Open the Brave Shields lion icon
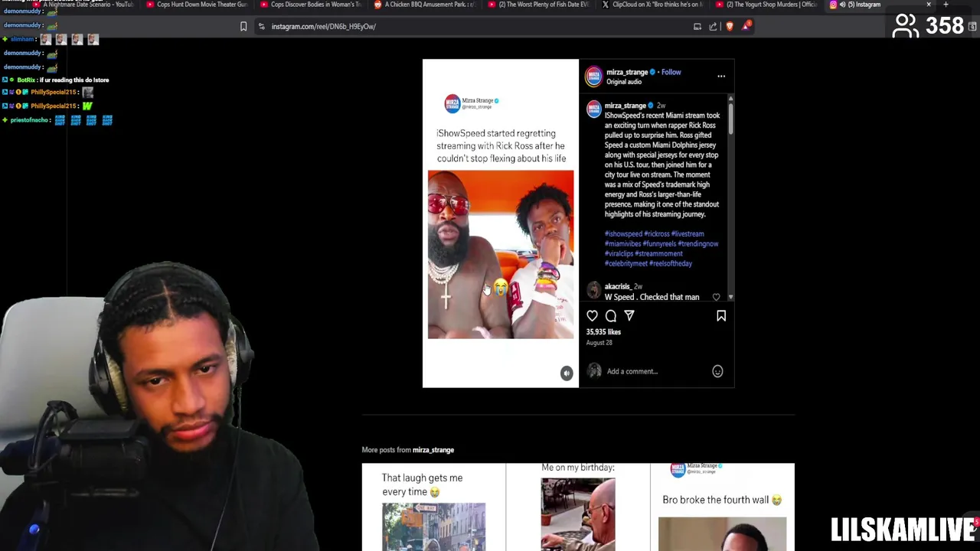 pyautogui.click(x=730, y=26)
